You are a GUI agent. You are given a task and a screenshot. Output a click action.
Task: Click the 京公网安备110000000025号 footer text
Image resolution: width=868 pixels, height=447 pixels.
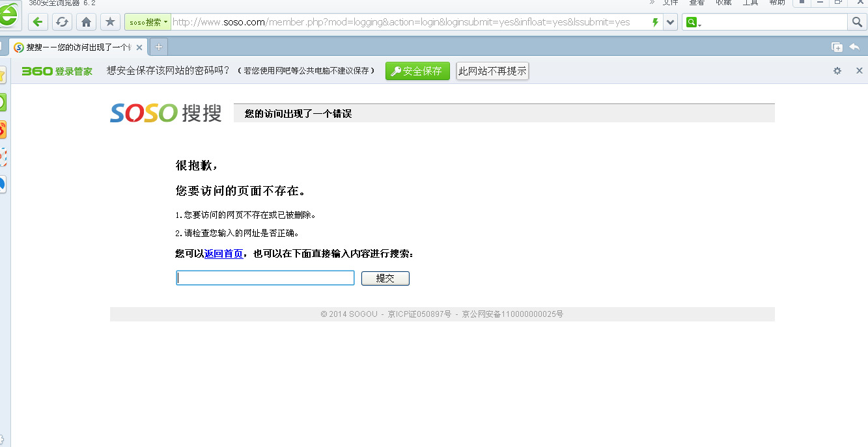coord(512,314)
